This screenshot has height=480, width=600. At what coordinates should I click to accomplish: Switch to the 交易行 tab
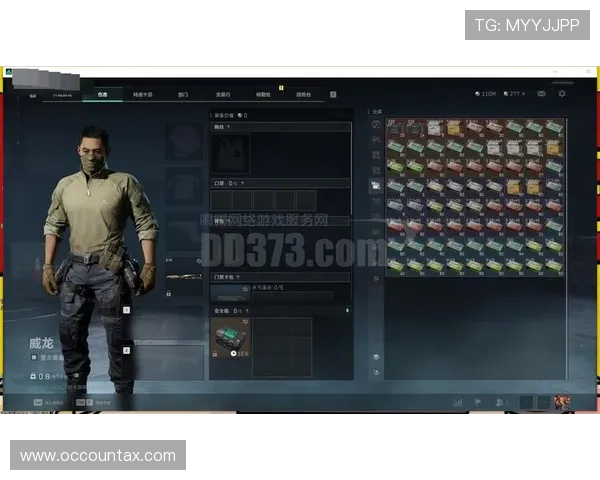(223, 95)
